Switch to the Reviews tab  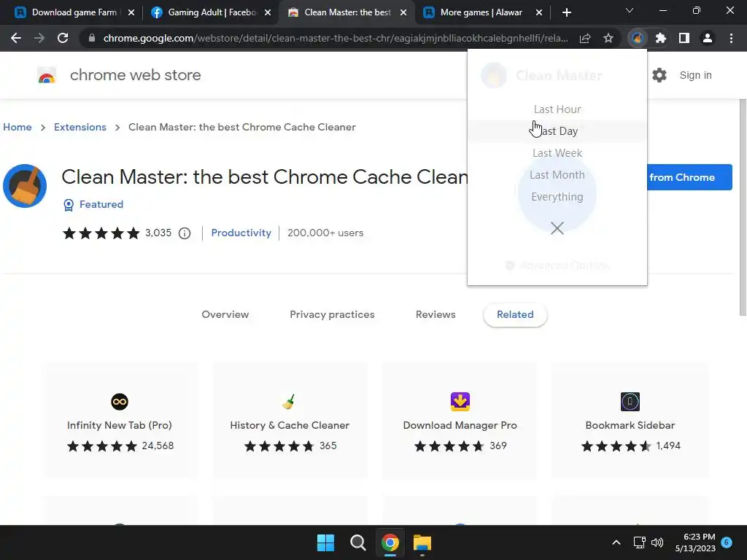tap(436, 315)
